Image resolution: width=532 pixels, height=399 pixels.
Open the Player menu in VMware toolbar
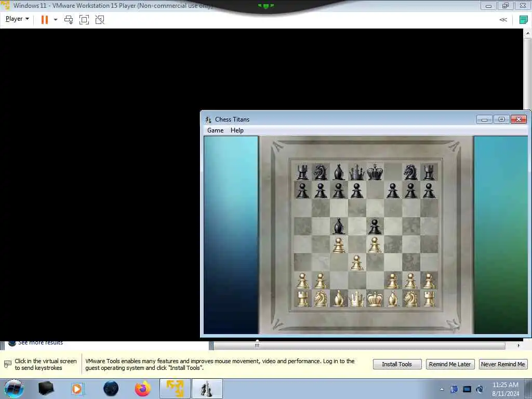(17, 19)
